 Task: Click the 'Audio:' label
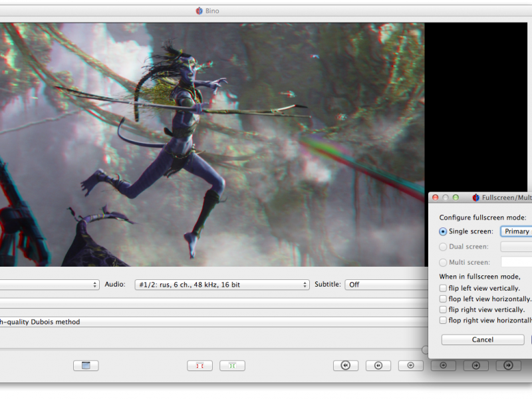[x=115, y=285]
